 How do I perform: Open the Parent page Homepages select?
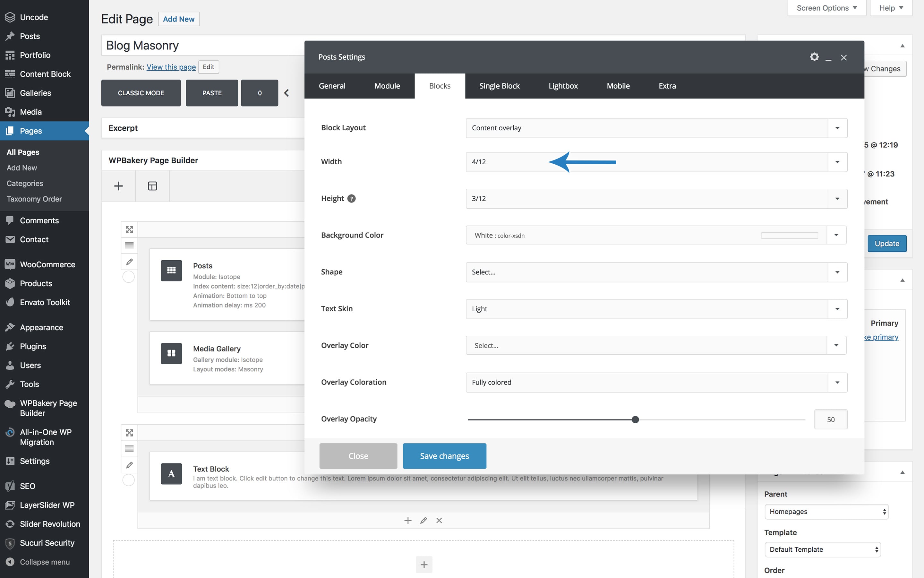826,512
